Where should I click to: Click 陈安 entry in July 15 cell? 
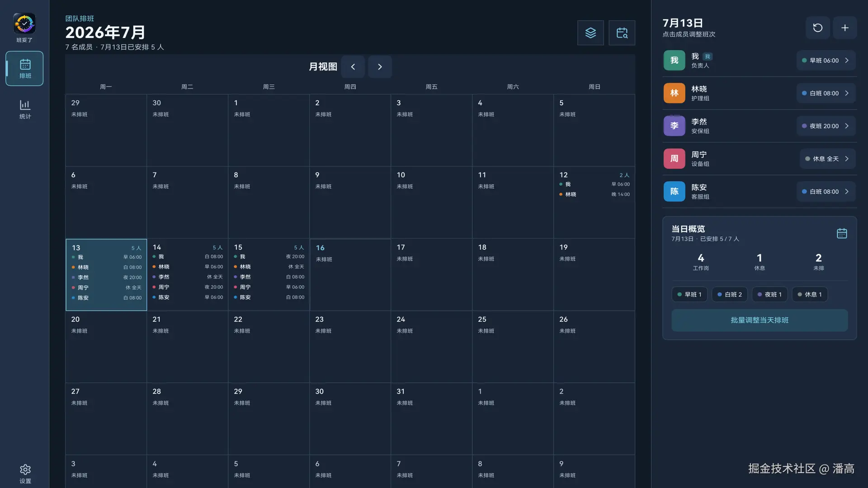pyautogui.click(x=269, y=297)
